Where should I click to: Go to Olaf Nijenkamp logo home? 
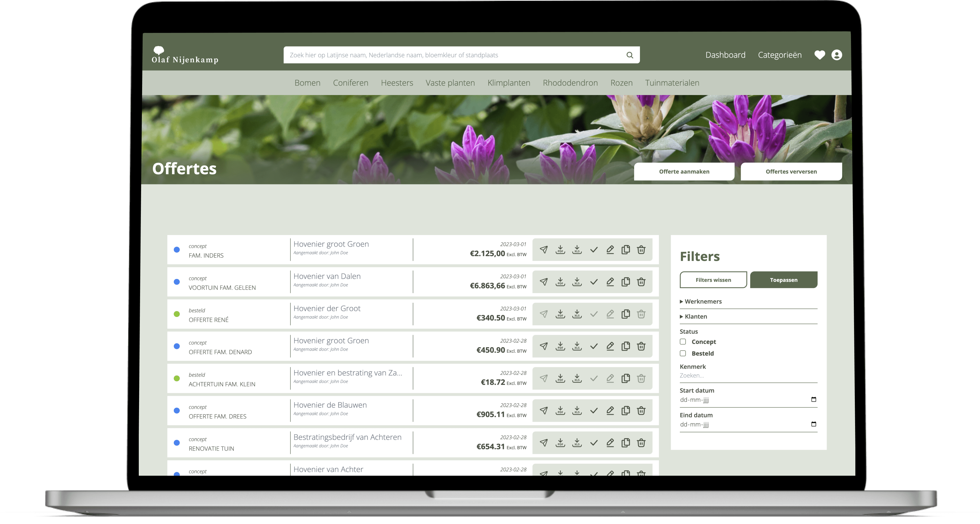[185, 55]
